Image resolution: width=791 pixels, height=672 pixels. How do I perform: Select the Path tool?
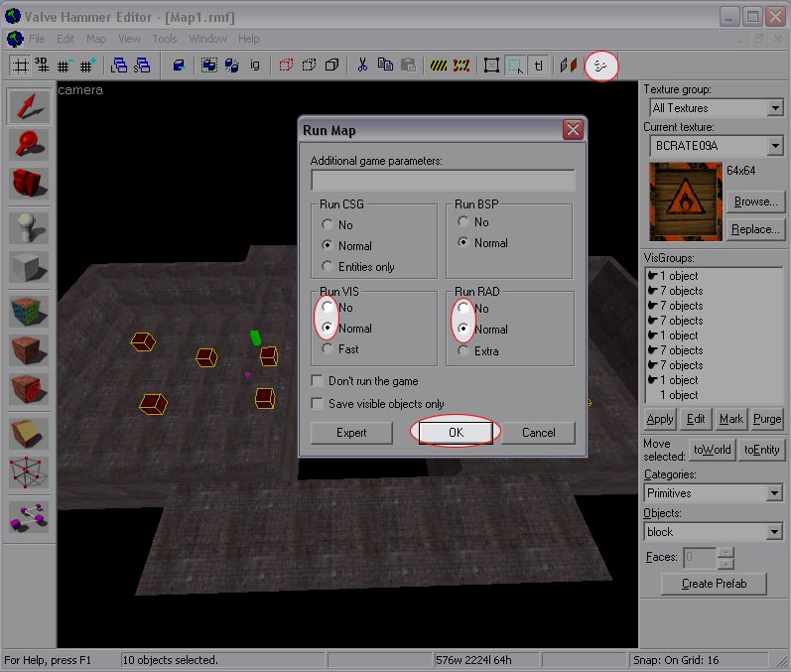click(29, 516)
